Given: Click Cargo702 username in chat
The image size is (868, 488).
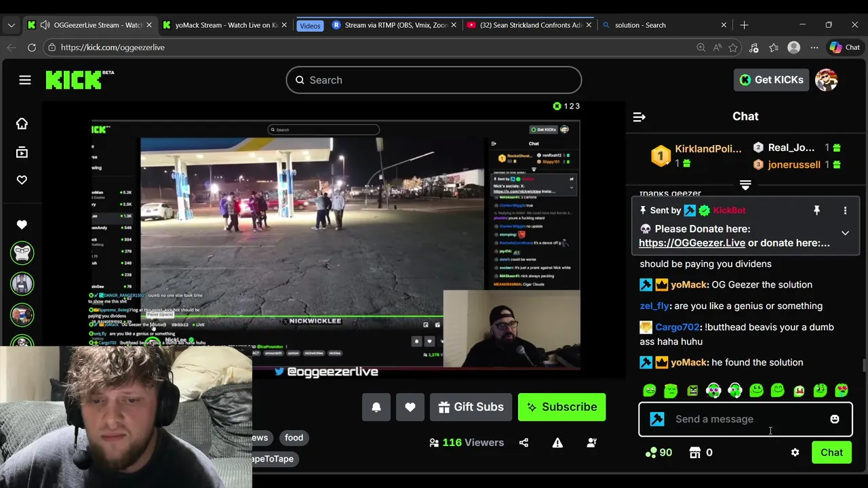Looking at the screenshot, I should [677, 327].
